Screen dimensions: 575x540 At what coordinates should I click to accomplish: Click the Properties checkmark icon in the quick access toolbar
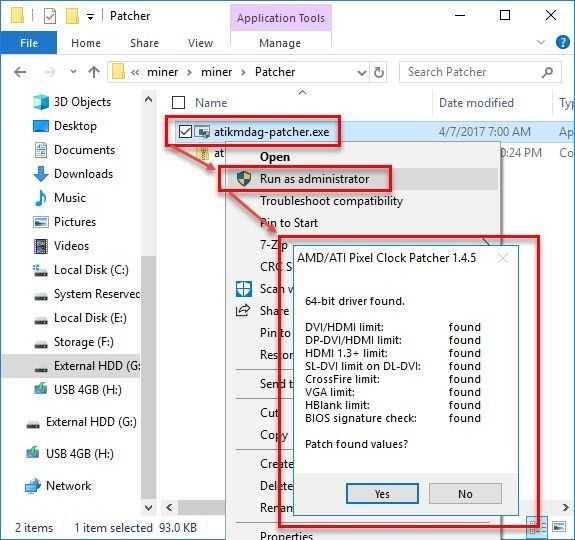50,16
